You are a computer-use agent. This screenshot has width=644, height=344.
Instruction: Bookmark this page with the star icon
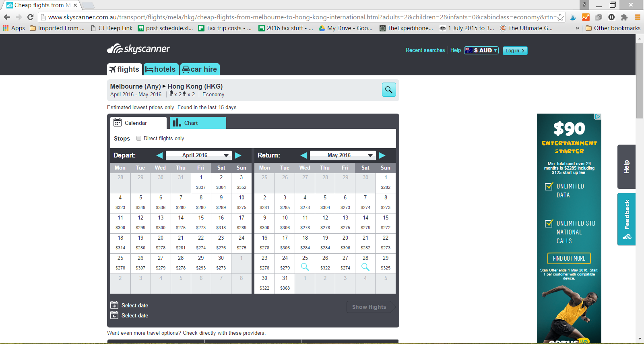(560, 17)
